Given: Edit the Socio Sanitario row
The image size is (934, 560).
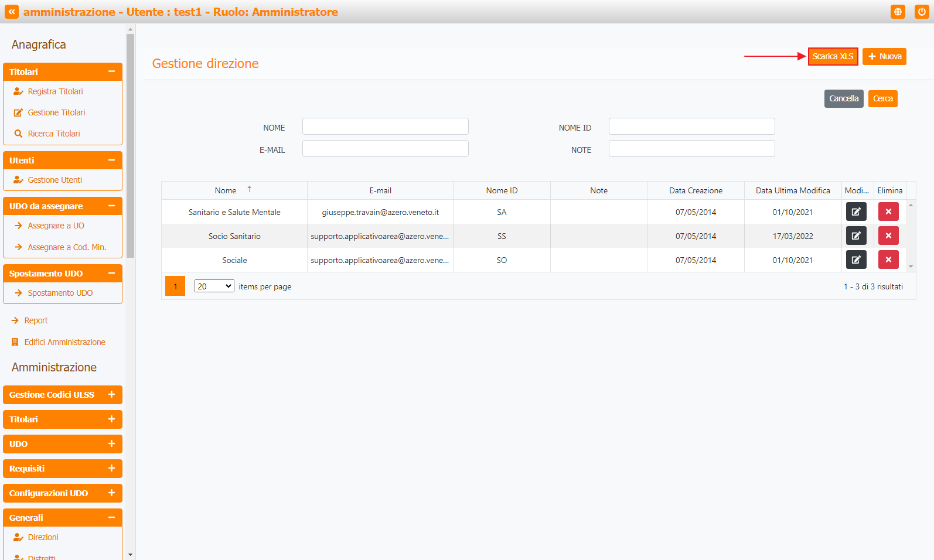Looking at the screenshot, I should [855, 236].
